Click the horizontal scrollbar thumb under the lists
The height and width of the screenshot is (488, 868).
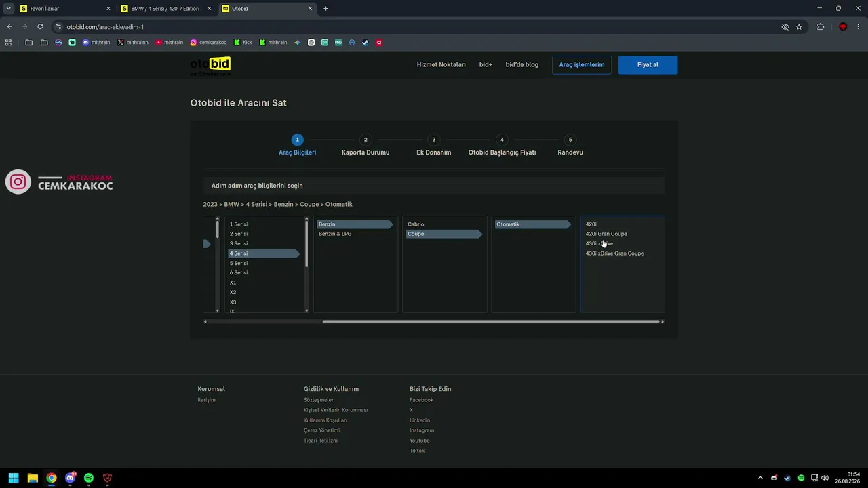491,321
